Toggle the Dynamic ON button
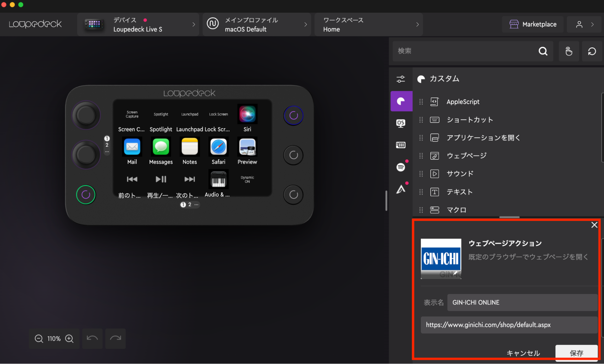 pos(247,179)
